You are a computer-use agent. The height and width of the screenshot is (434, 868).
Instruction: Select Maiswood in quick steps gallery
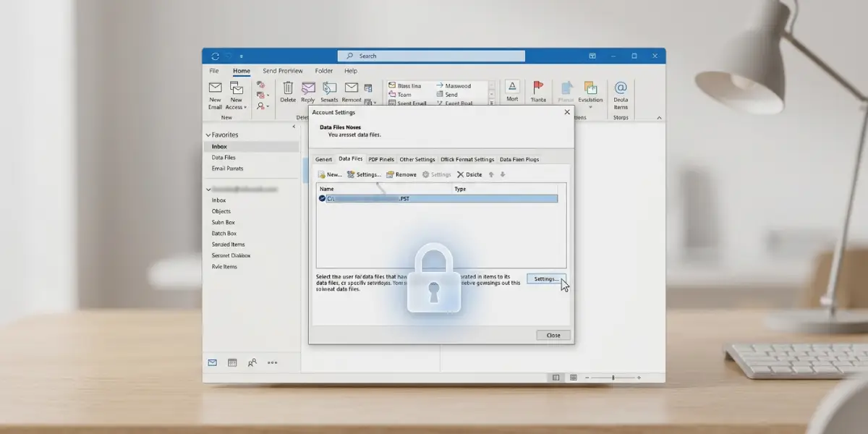[x=453, y=85]
